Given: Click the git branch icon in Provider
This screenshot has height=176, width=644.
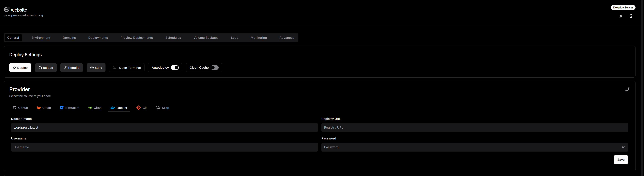Looking at the screenshot, I should (x=627, y=89).
